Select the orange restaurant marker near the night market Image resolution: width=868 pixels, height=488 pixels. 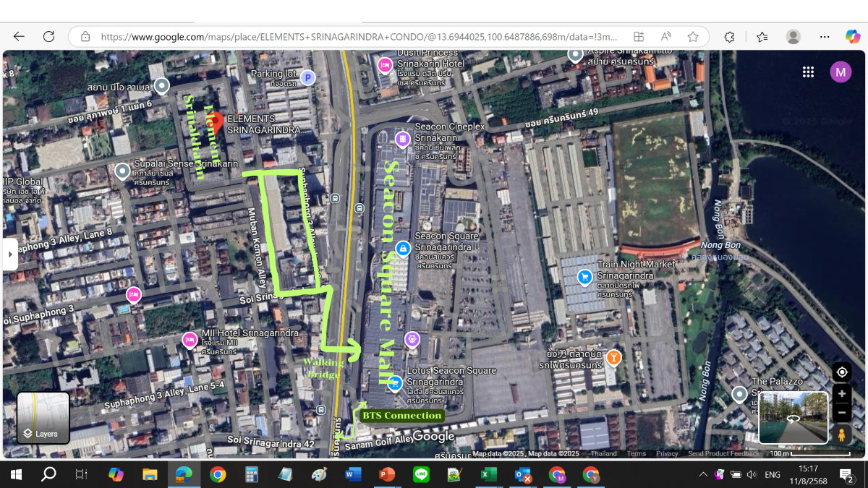[613, 357]
